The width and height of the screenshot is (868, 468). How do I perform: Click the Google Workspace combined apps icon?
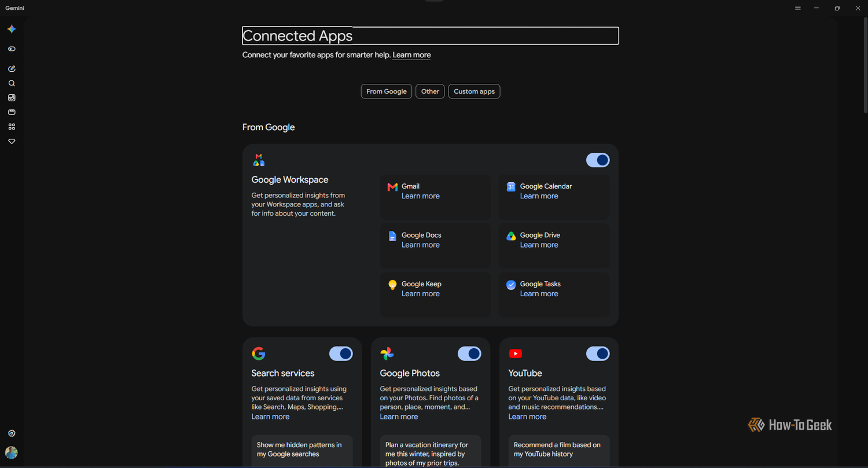coord(259,160)
